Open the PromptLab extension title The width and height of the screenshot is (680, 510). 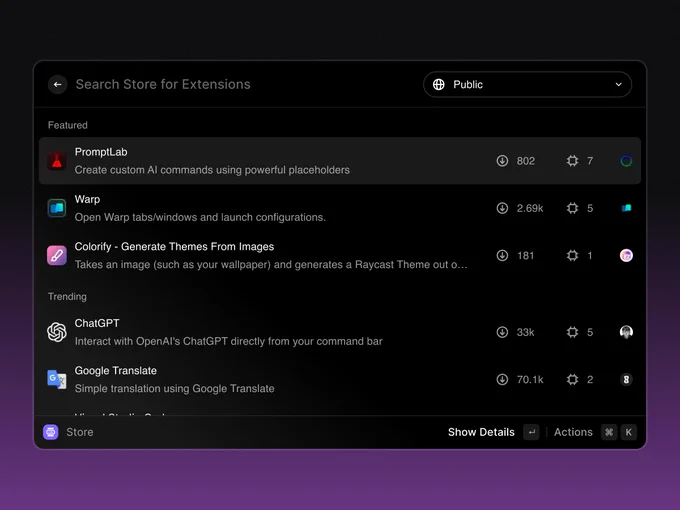(101, 152)
